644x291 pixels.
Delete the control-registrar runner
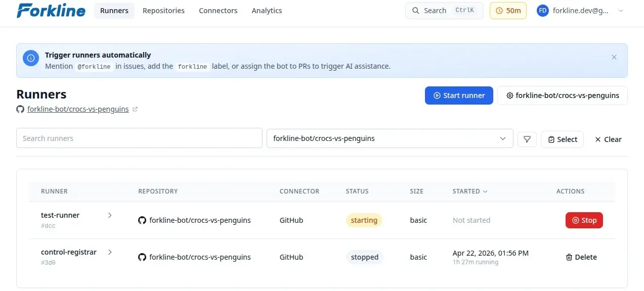pyautogui.click(x=581, y=257)
